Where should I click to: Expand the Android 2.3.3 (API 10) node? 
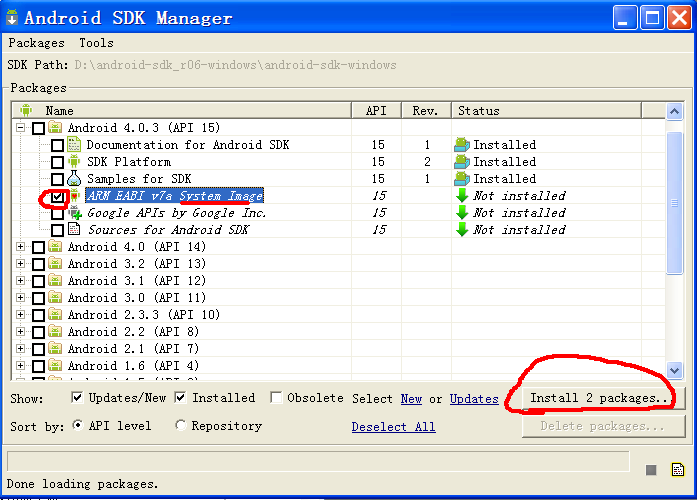click(21, 315)
